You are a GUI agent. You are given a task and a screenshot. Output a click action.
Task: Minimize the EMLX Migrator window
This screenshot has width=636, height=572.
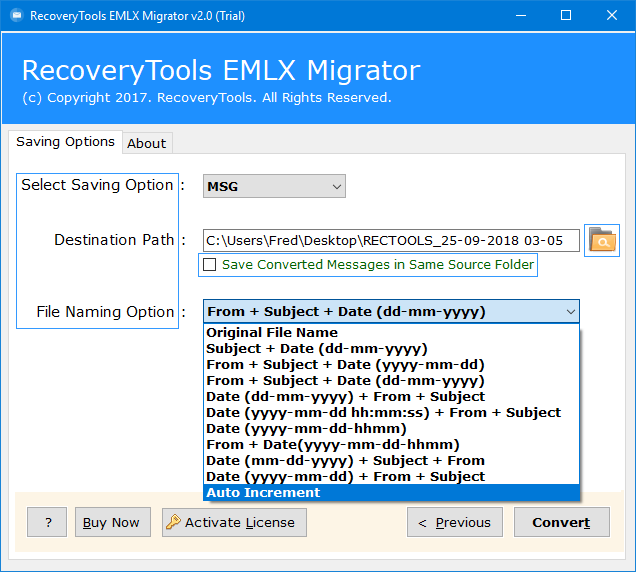521,15
